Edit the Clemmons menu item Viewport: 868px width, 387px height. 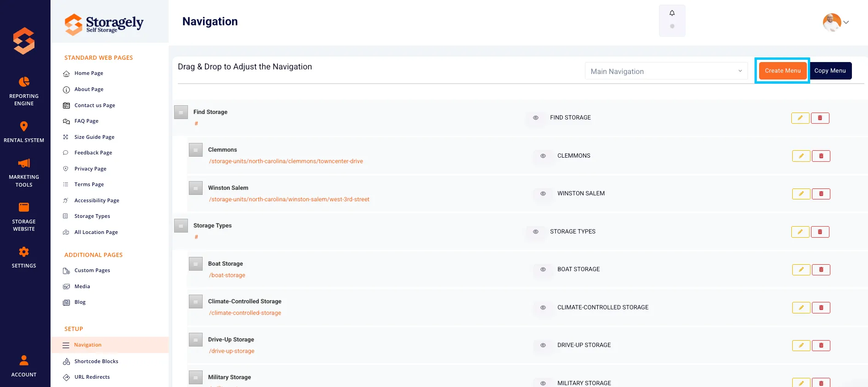tap(801, 156)
